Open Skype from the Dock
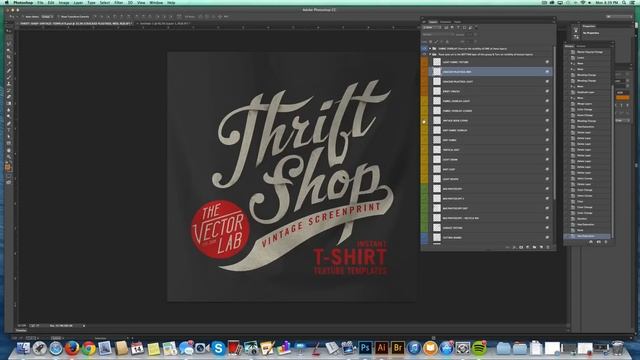The image size is (640, 360). [x=218, y=348]
